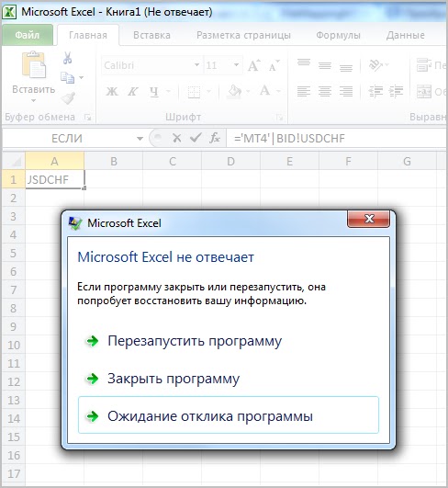Click the Cut scissors icon
Screen dimensions: 448x488
click(x=67, y=58)
